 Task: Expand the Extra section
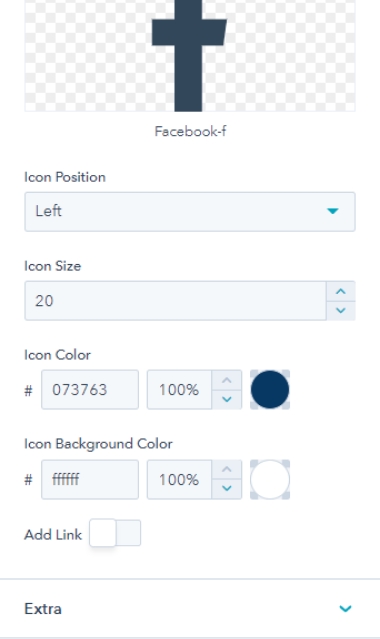tap(190, 608)
